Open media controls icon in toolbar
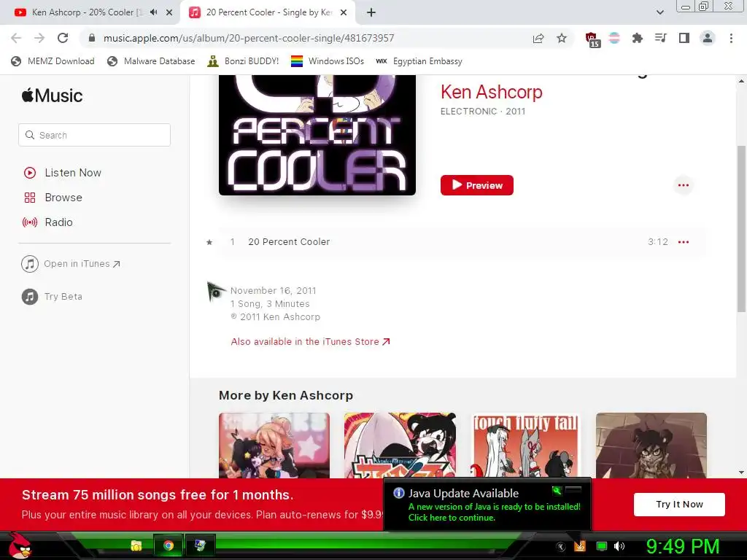Screen dimensions: 747x560 click(660, 38)
